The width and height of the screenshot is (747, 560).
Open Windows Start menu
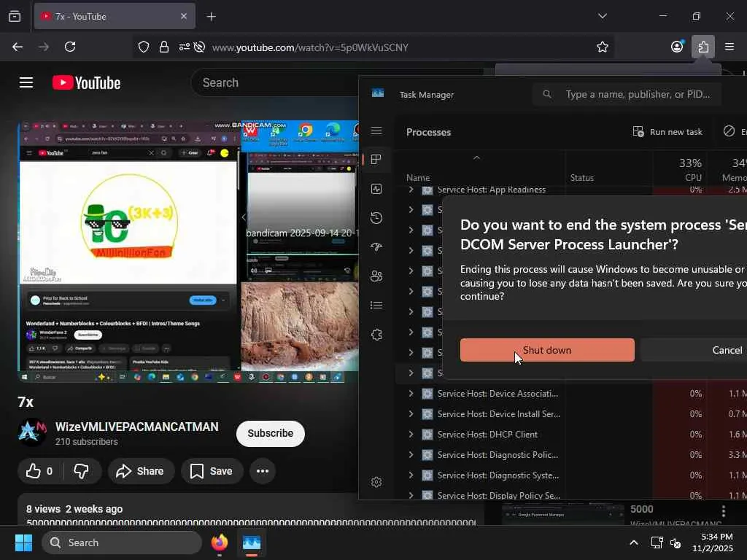click(x=23, y=542)
